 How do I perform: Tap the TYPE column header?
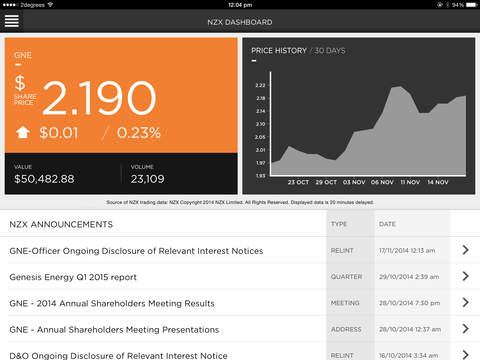coord(339,224)
